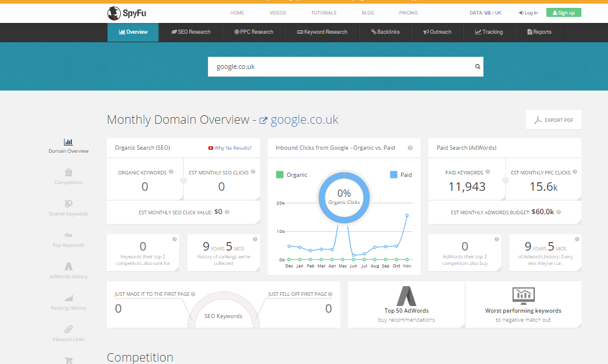Open the Tracking tab
608x364 pixels.
[x=489, y=32]
